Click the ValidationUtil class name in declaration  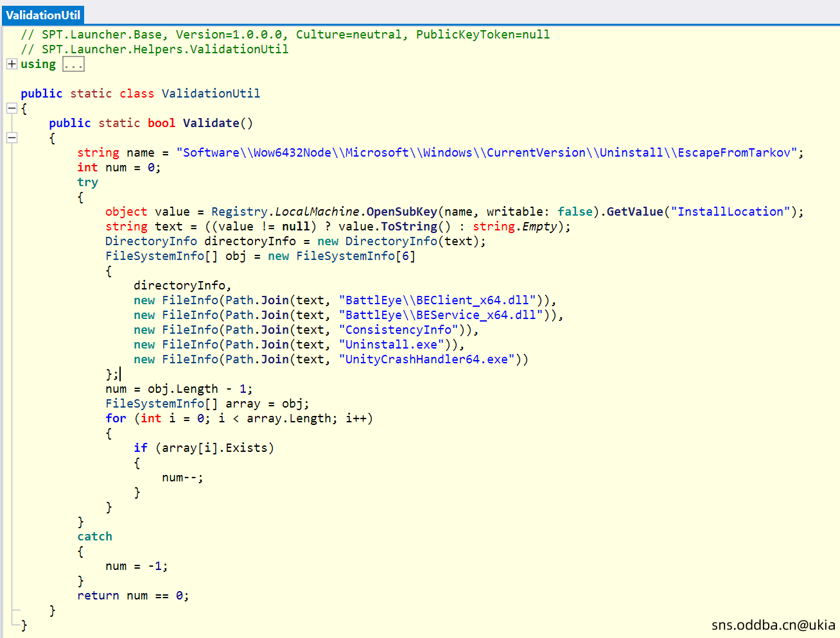point(211,94)
